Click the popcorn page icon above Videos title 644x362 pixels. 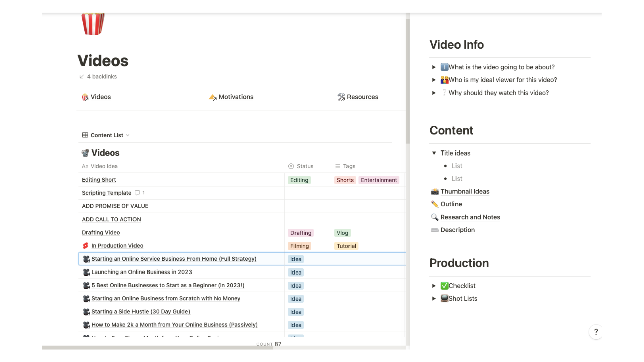pyautogui.click(x=93, y=23)
